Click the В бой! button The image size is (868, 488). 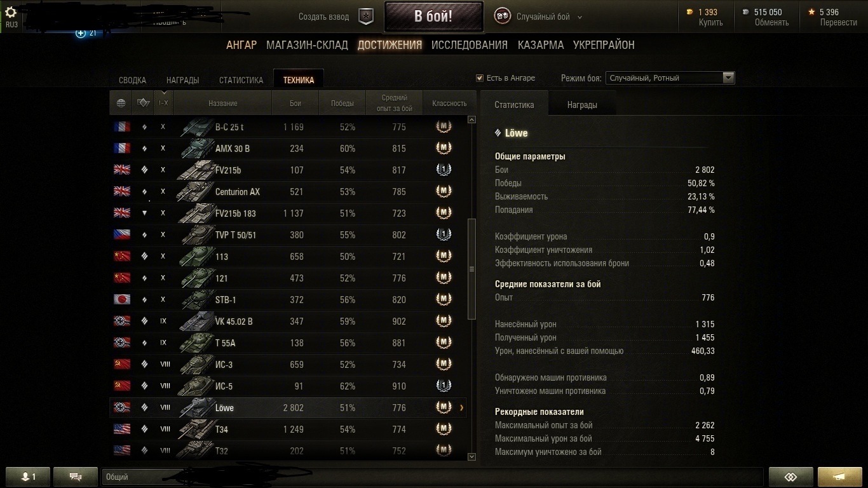click(433, 17)
